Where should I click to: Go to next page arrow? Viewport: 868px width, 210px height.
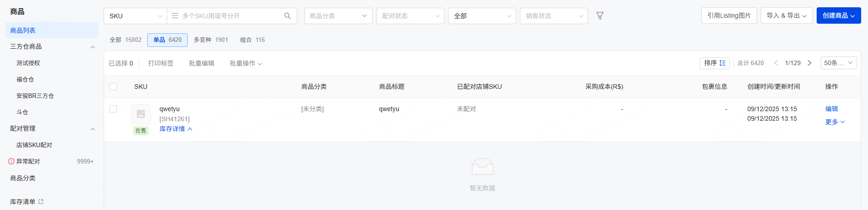pyautogui.click(x=809, y=63)
